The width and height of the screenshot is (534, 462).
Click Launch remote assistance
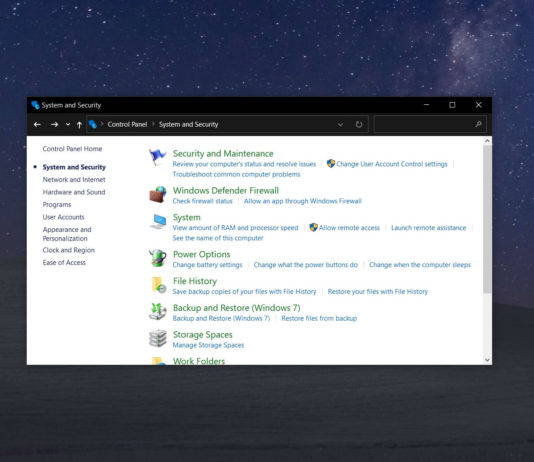428,228
